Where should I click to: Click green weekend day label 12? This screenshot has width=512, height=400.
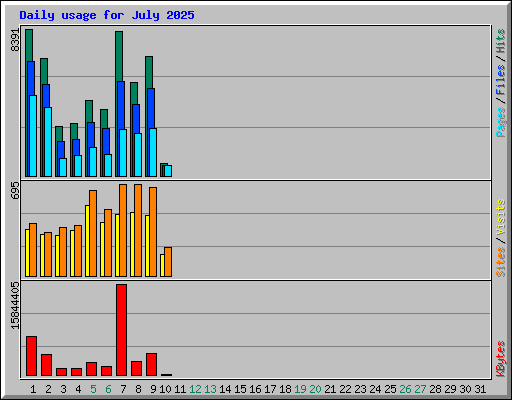(x=195, y=389)
